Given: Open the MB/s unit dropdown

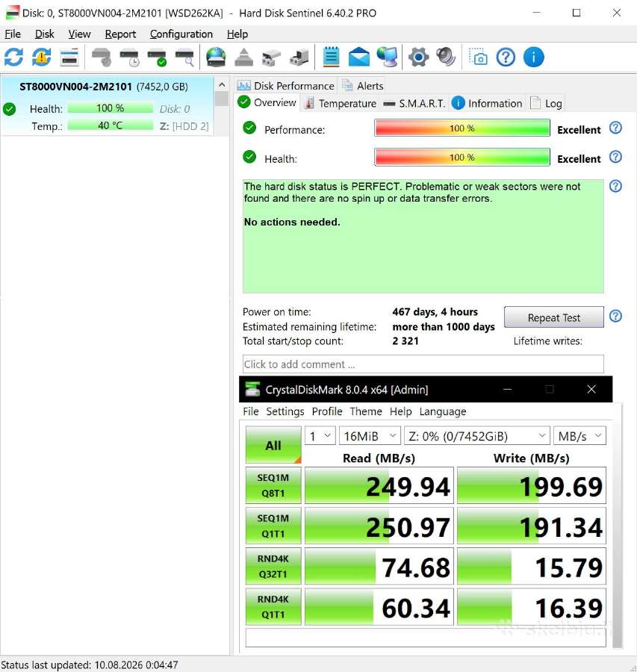Looking at the screenshot, I should pos(579,436).
